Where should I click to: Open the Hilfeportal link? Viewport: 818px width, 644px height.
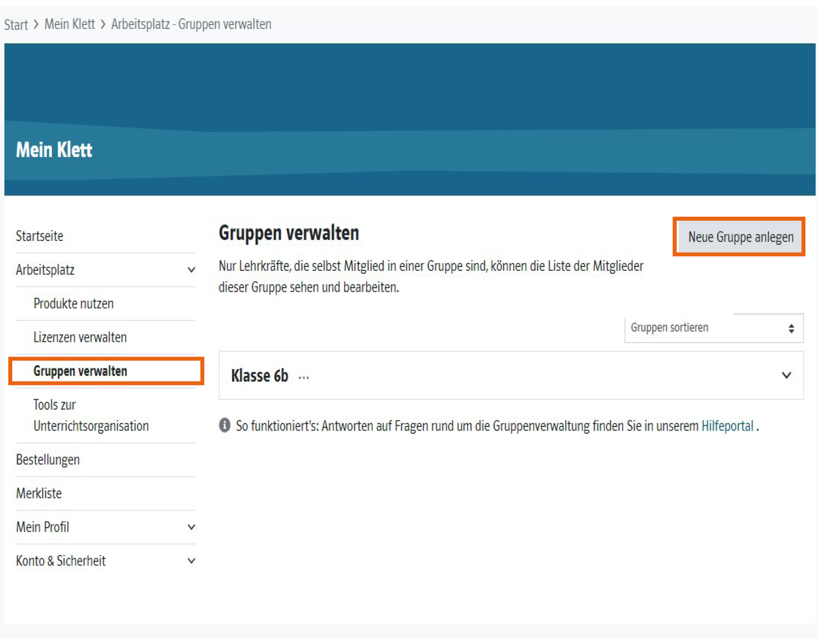pos(727,426)
